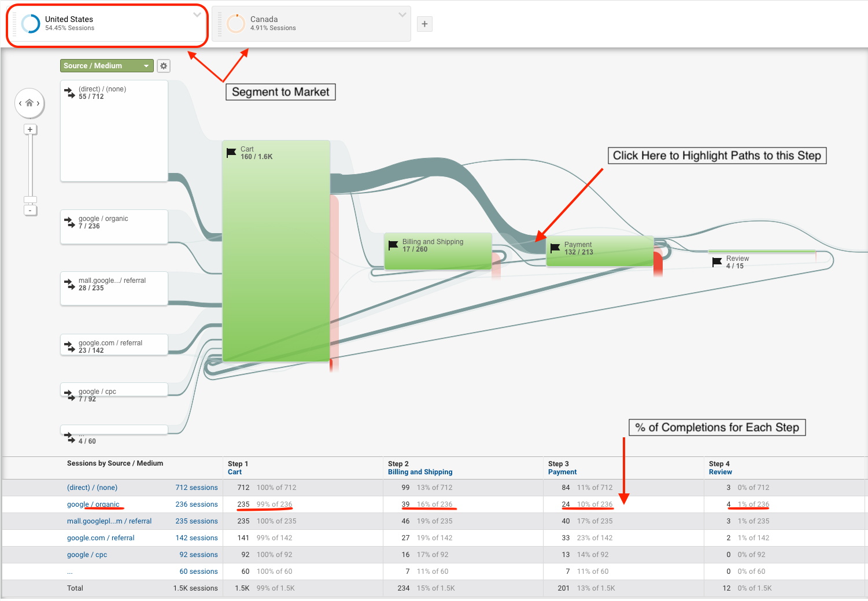Select the United States segment card
868x601 pixels.
click(107, 24)
